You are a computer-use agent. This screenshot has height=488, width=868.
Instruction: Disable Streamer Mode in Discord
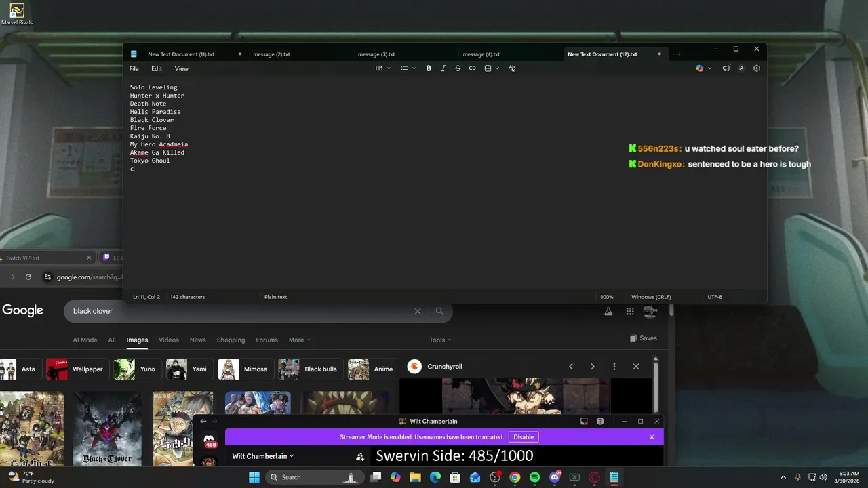point(524,437)
